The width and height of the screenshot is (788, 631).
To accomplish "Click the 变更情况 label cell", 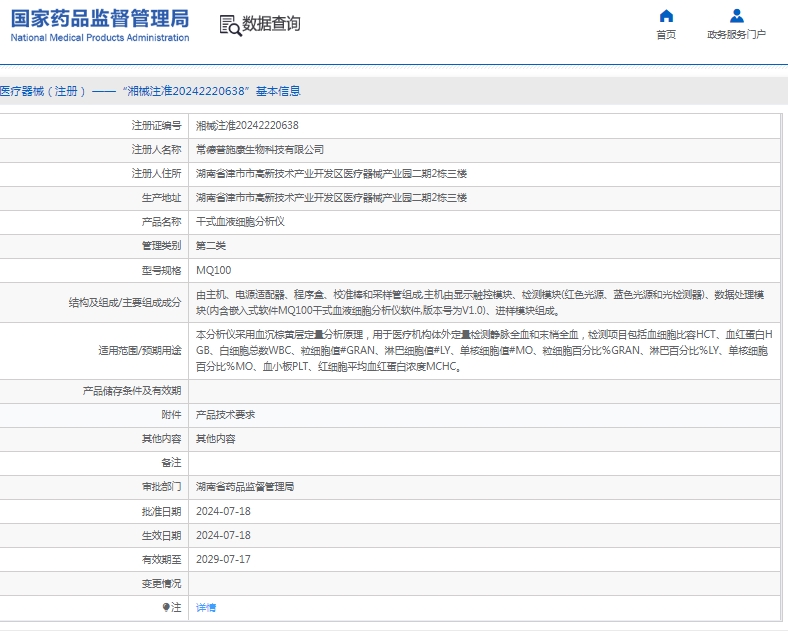I will [x=94, y=584].
